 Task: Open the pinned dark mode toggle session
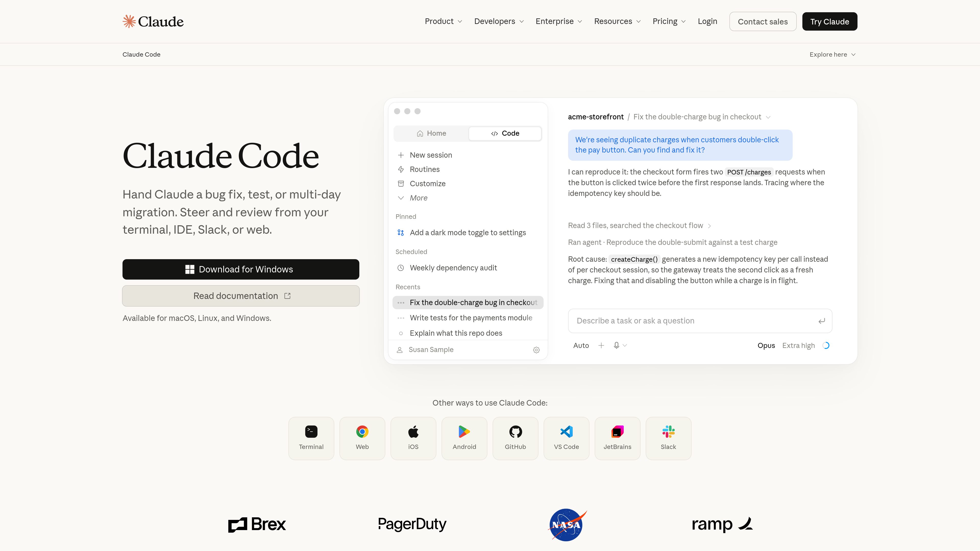[x=468, y=233]
